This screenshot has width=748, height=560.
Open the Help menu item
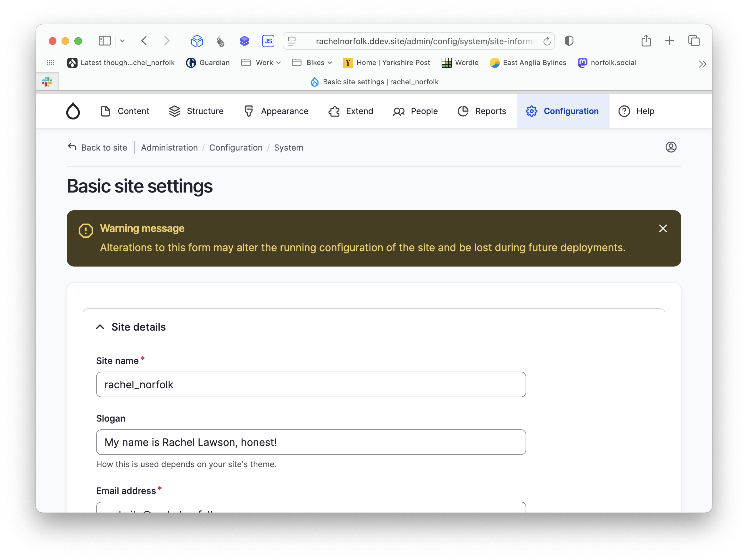click(636, 111)
